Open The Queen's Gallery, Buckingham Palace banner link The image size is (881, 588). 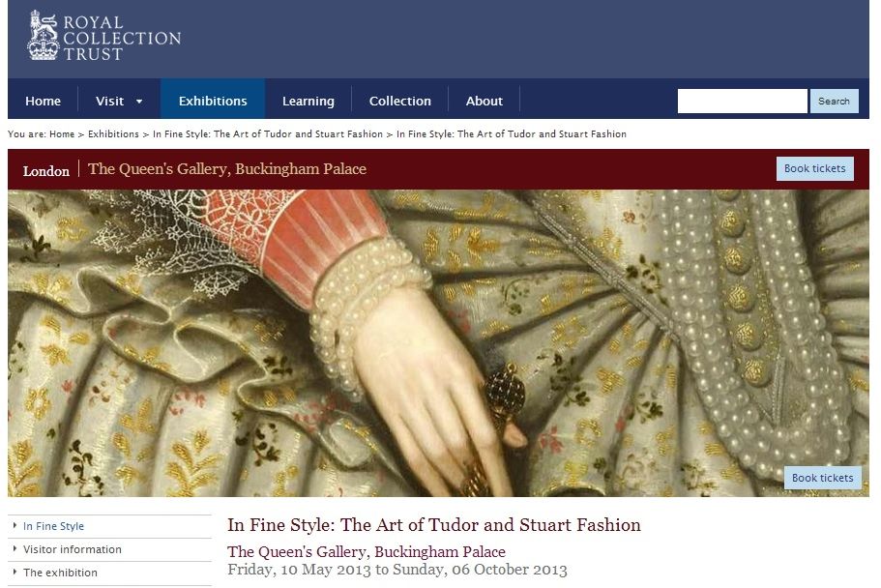coord(227,169)
